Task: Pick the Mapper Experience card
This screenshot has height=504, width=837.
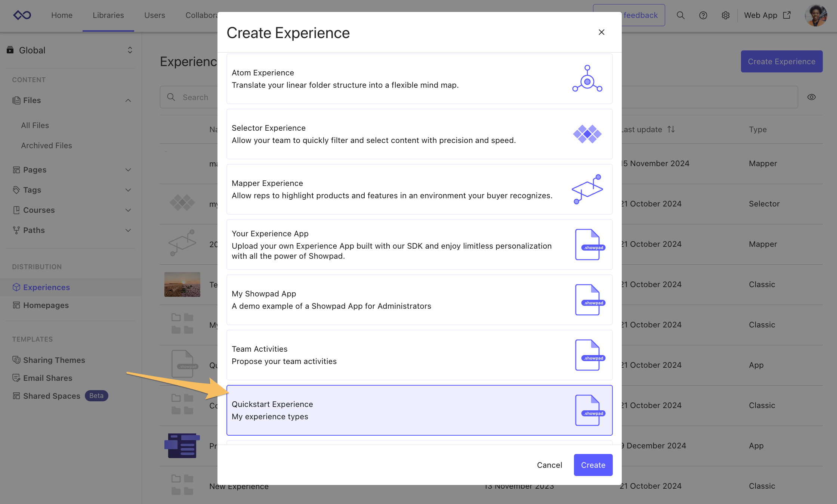Action: click(x=419, y=189)
